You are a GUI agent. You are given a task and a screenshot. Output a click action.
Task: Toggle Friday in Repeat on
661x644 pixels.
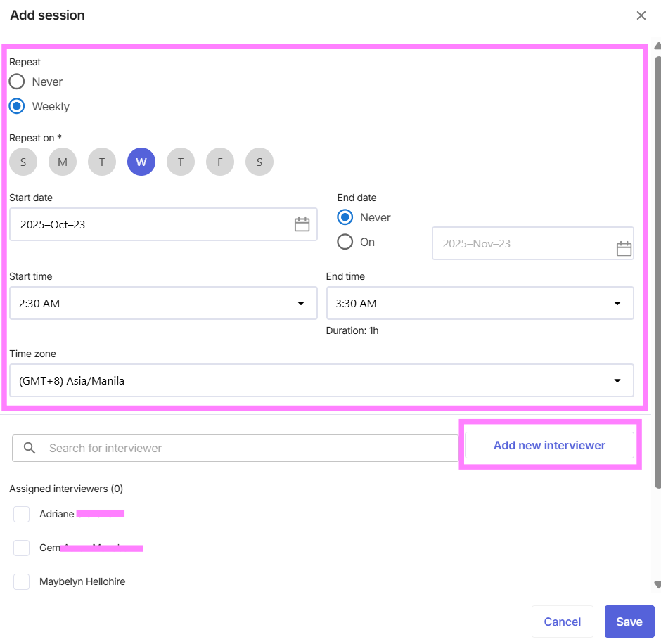click(220, 162)
